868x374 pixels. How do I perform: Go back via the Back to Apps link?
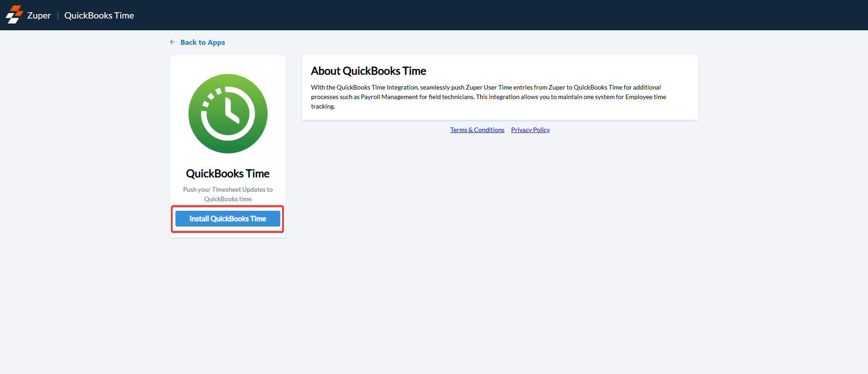click(203, 42)
